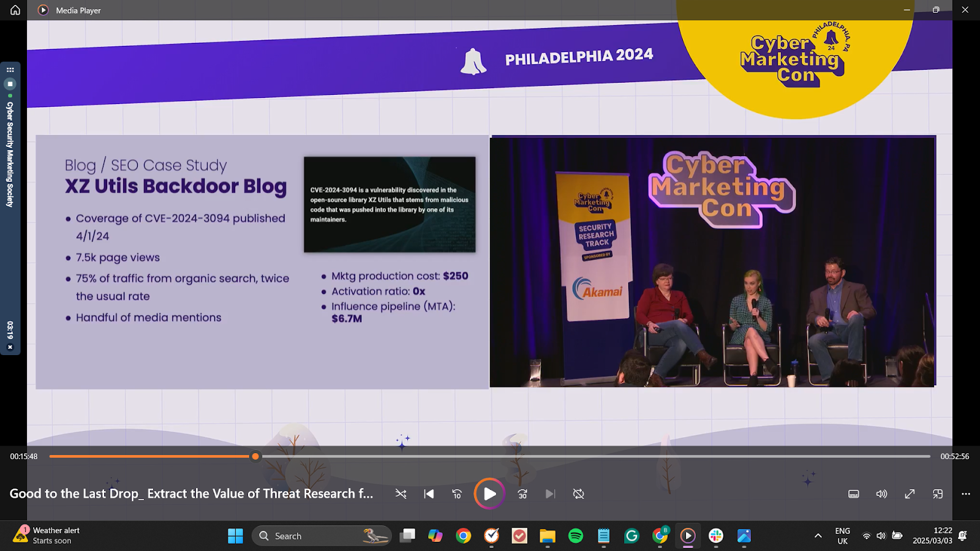Open the clock showing 12:22
980x551 pixels.
[x=932, y=536]
